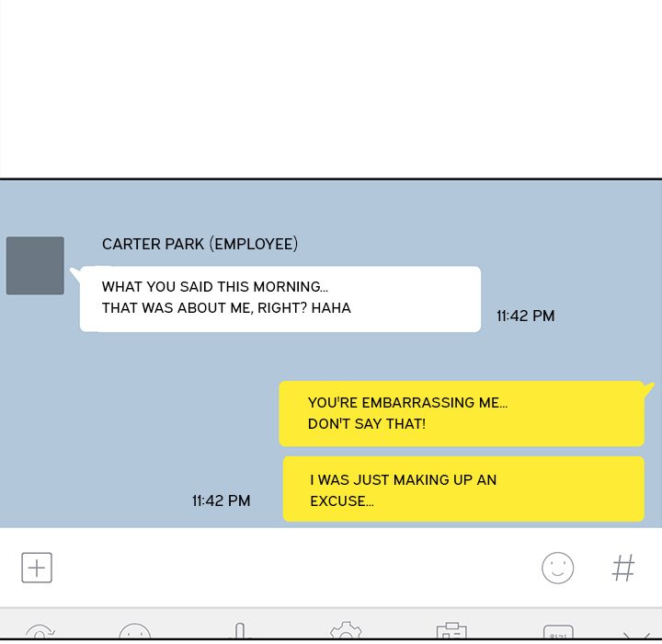The height and width of the screenshot is (644, 662).
Task: Tap the keyboard toolbar smiley face icon
Action: pyautogui.click(x=135, y=633)
